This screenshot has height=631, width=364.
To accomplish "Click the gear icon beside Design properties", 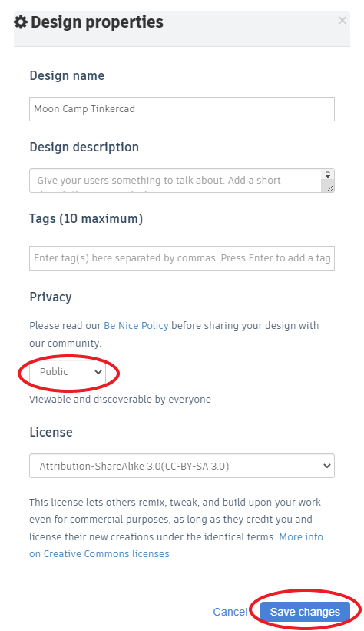I will point(21,22).
